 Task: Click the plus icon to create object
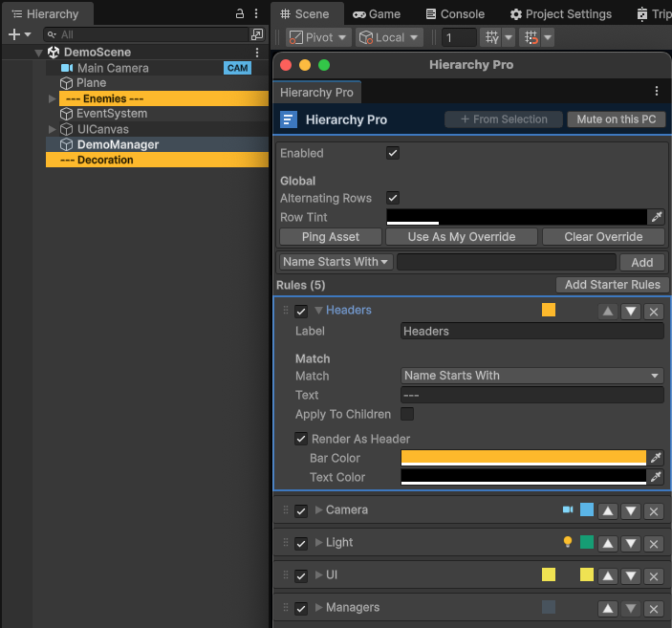point(14,34)
